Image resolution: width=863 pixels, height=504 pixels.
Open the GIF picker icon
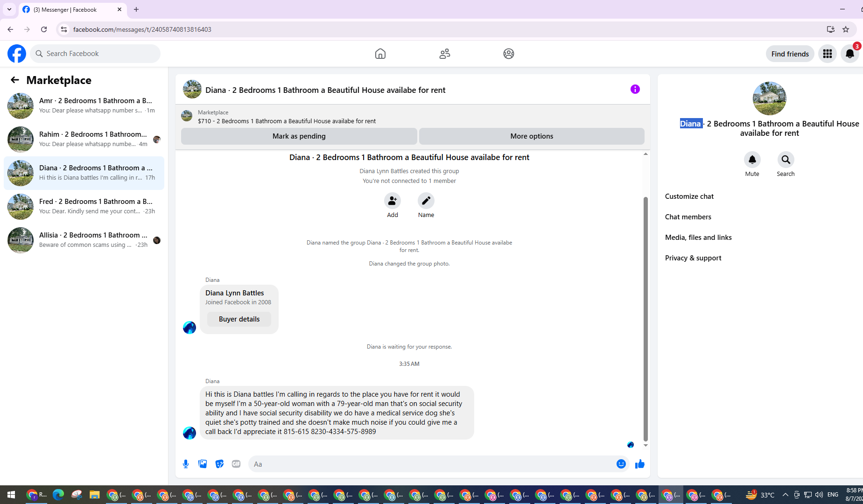236,464
